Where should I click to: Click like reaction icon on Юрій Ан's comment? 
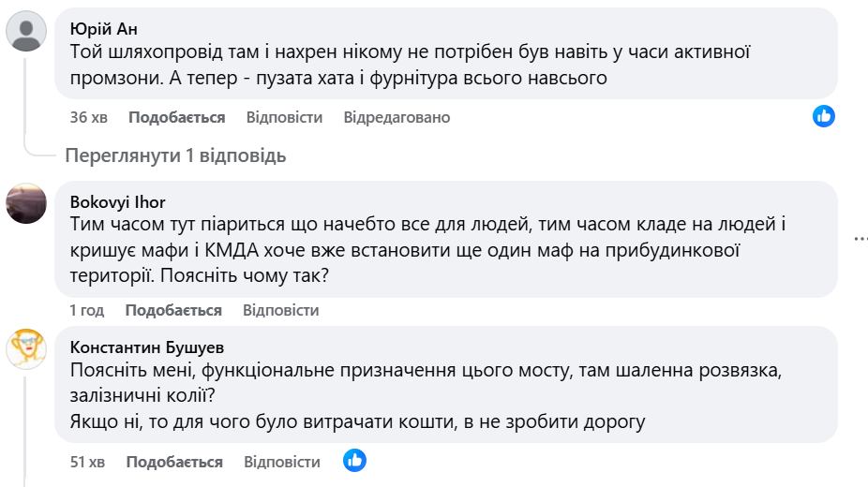(824, 116)
